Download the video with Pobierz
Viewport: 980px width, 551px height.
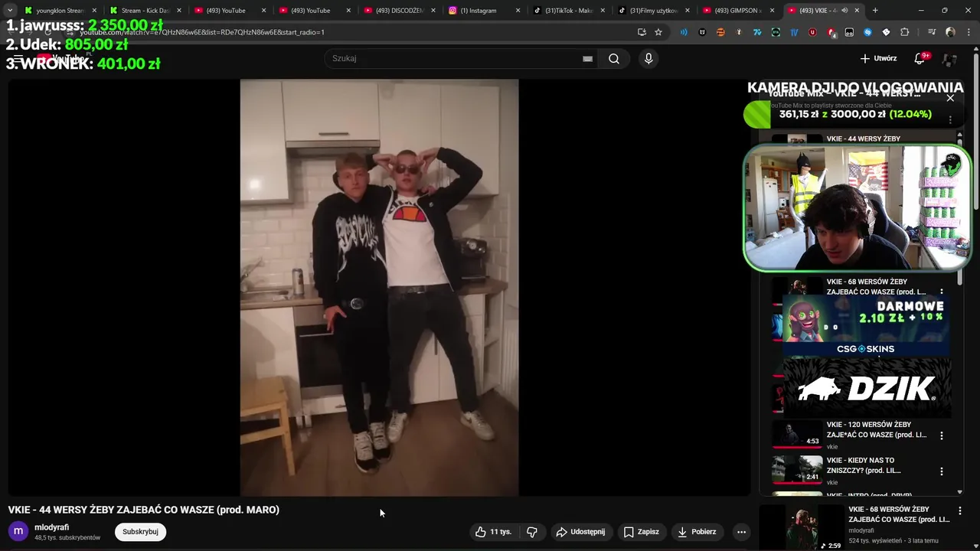click(697, 532)
